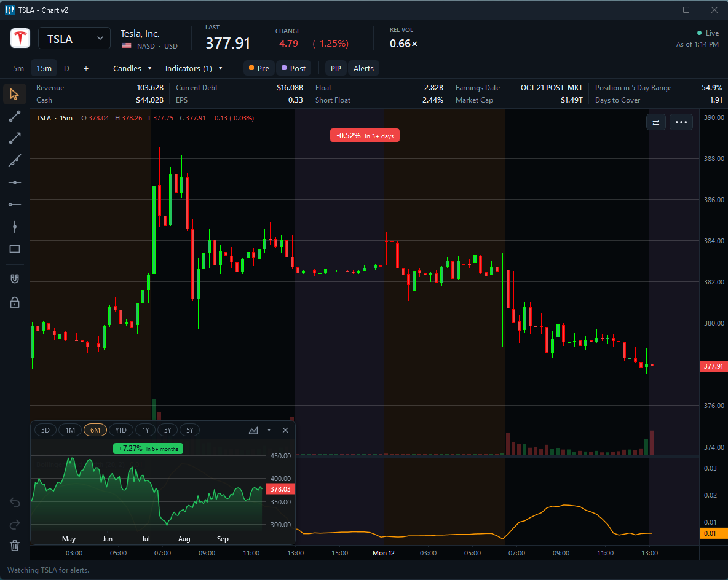This screenshot has height=580, width=728.
Task: Select the extended ray line tool
Action: coord(14,160)
